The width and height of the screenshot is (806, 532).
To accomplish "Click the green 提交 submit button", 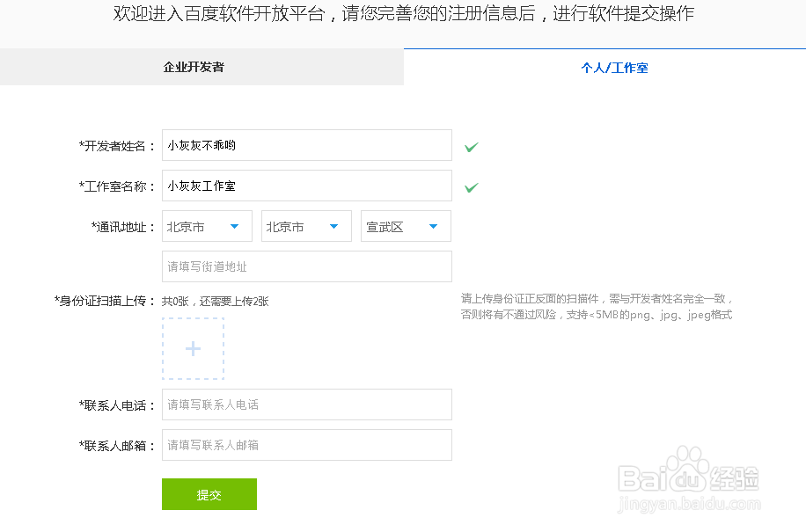I will coord(209,494).
